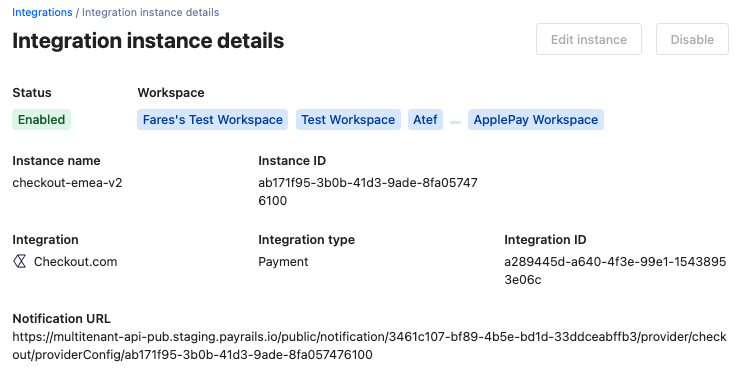741x379 pixels.
Task: Click the Workspace label
Action: coord(171,93)
